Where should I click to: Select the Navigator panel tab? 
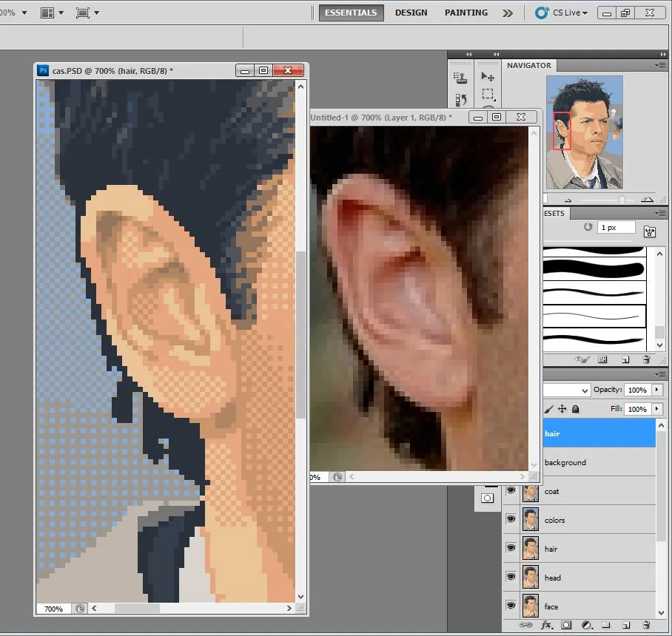(x=529, y=66)
